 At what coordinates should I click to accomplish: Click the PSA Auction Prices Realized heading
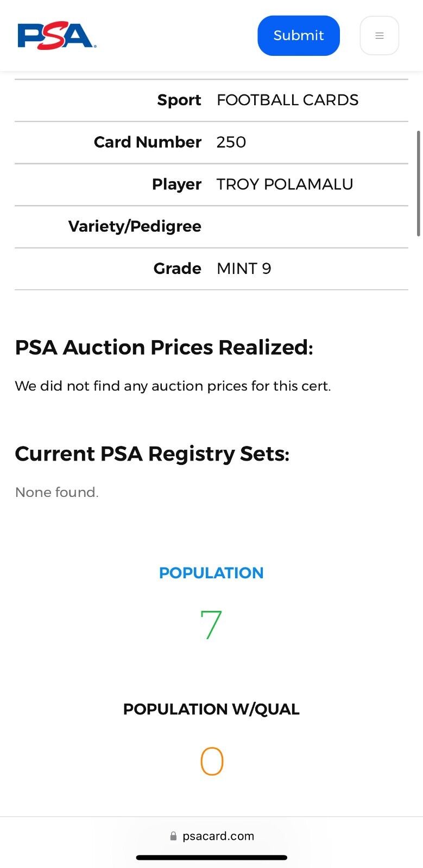click(164, 347)
